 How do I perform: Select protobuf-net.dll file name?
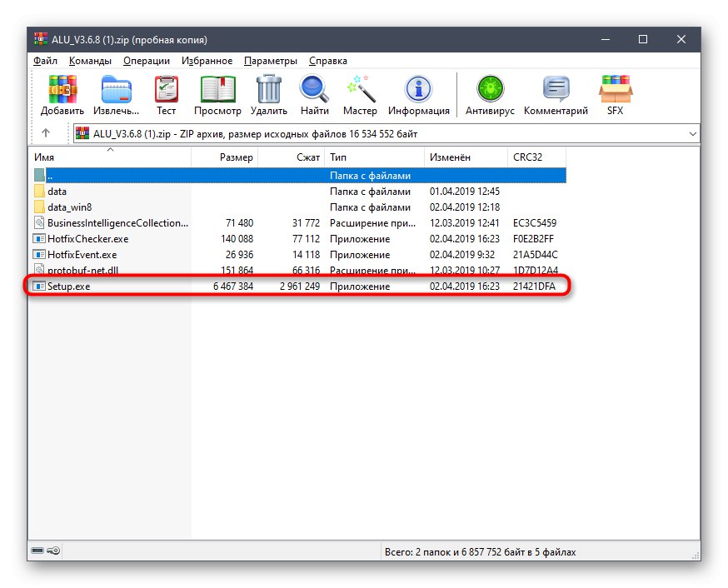click(82, 270)
